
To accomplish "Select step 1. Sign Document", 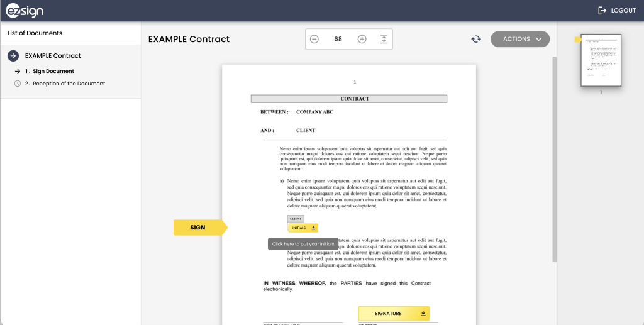I will tap(53, 71).
